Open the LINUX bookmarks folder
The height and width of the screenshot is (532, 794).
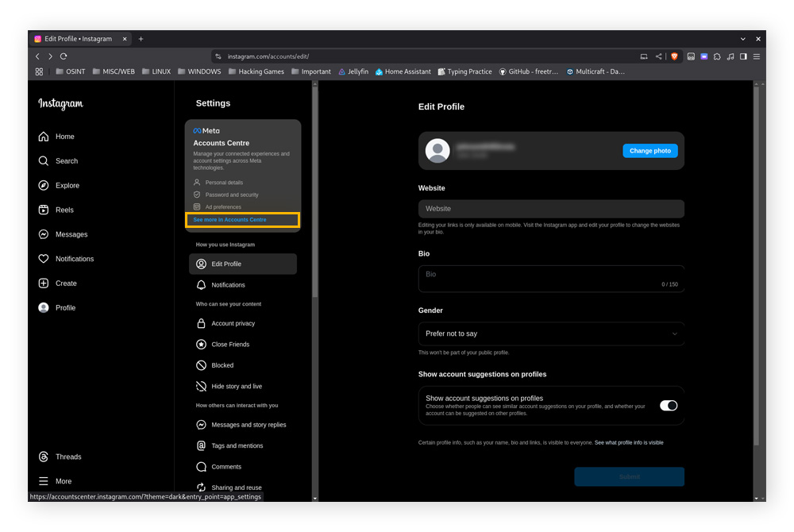pos(156,72)
